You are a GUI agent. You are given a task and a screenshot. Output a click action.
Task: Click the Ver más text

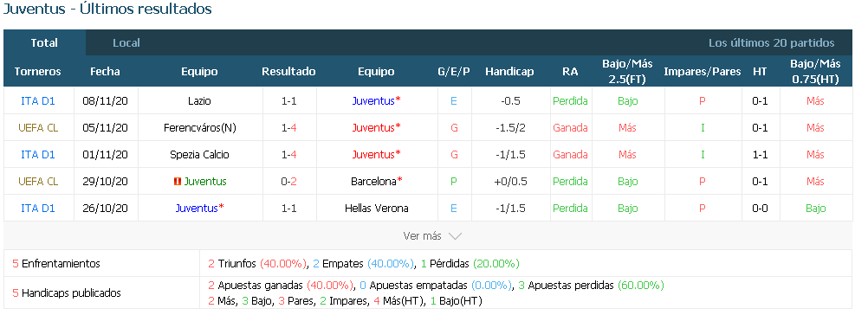423,236
